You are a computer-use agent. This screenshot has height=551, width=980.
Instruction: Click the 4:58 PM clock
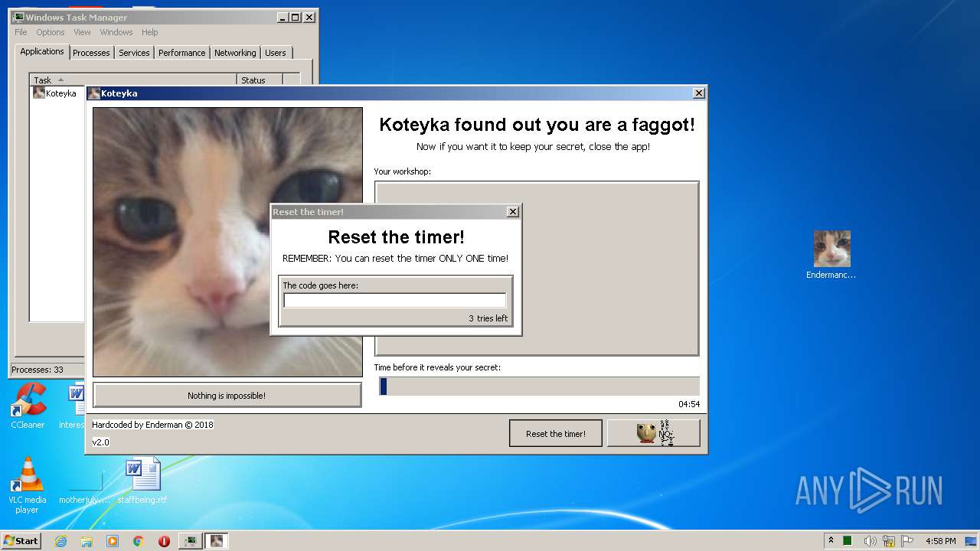click(940, 541)
